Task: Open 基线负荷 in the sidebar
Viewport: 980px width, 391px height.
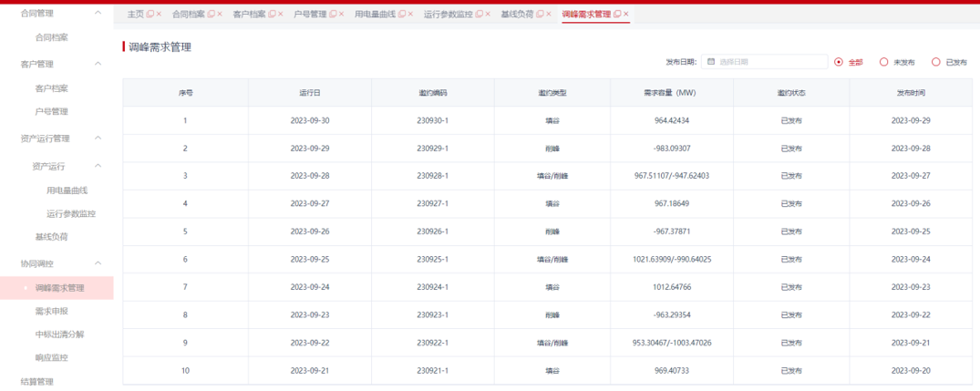Action: 51,237
